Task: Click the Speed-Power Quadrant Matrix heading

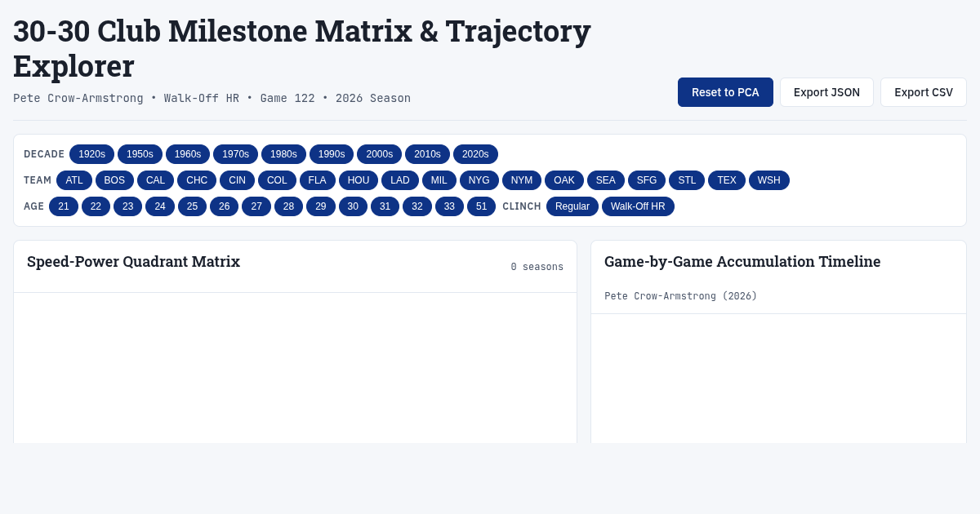Action: click(134, 262)
